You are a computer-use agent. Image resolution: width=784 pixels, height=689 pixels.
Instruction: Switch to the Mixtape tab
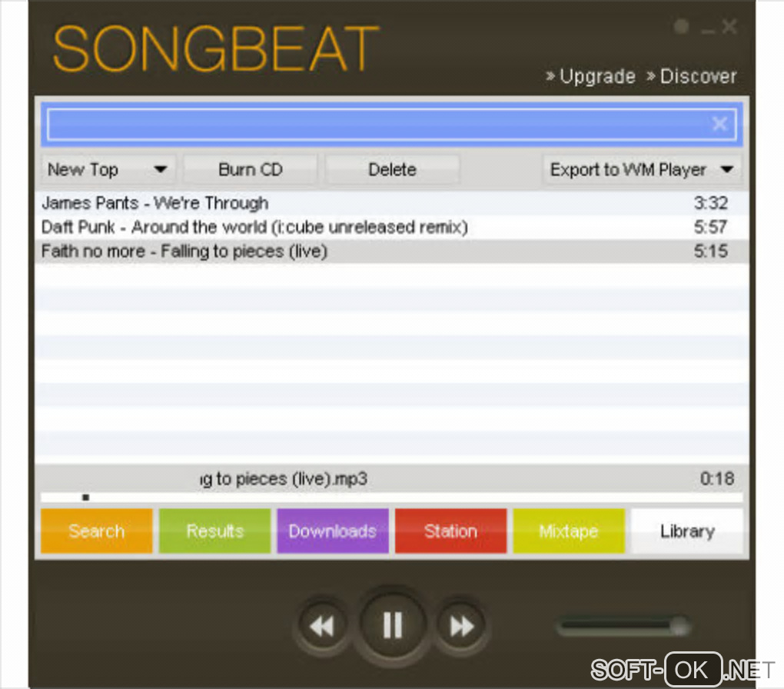click(569, 531)
